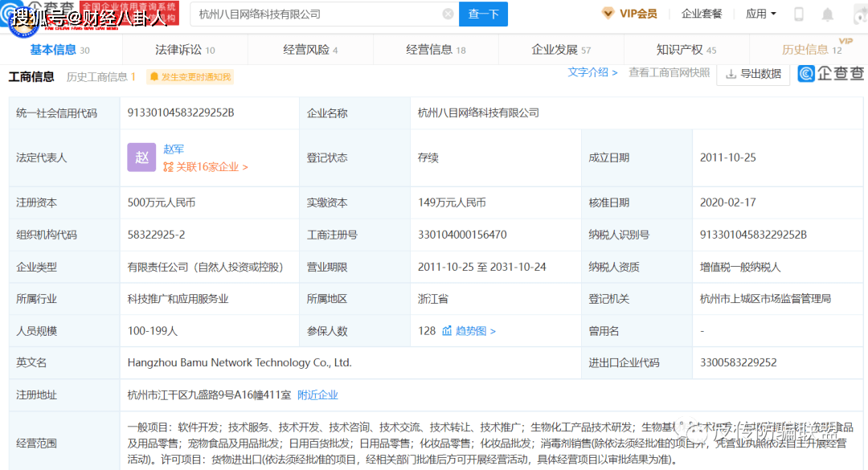Screen dimensions: 868x470
Task: Switch to the 法律诉讼 tab
Action: click(185, 50)
